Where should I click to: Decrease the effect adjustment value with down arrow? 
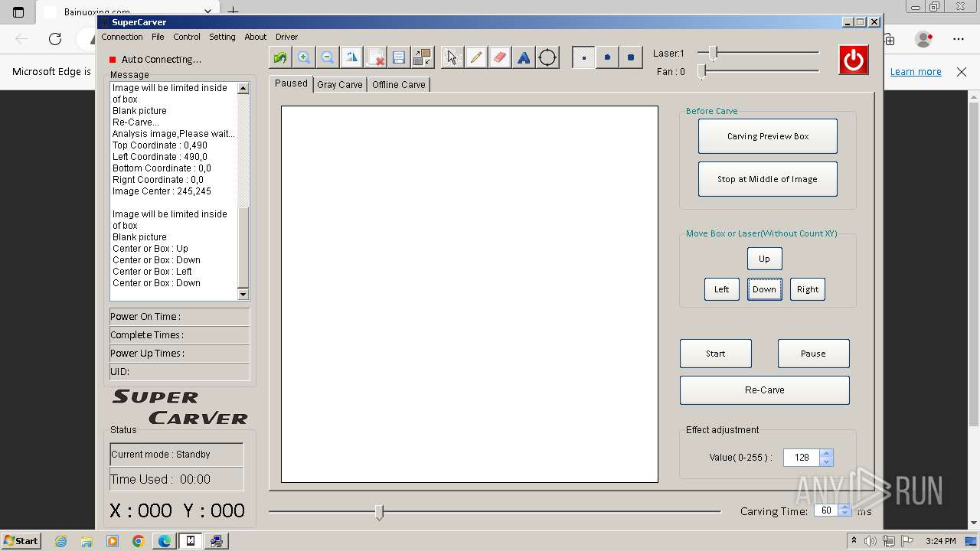(x=826, y=462)
